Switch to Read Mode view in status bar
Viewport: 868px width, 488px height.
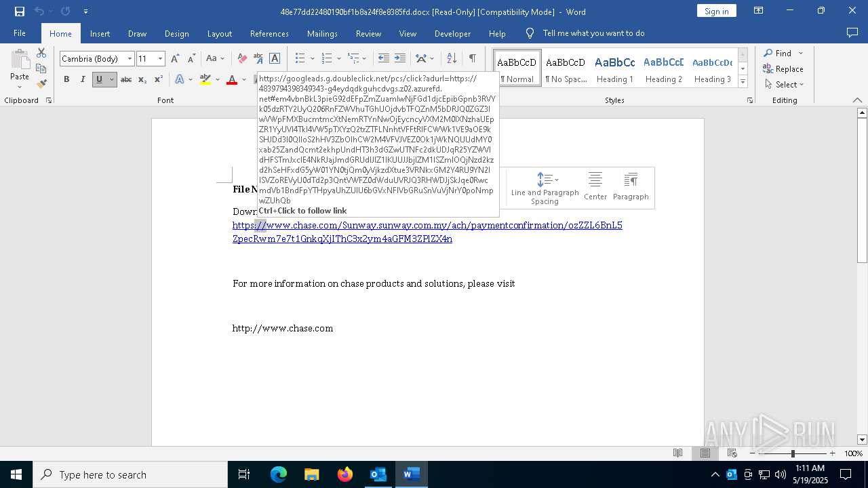[x=677, y=453]
